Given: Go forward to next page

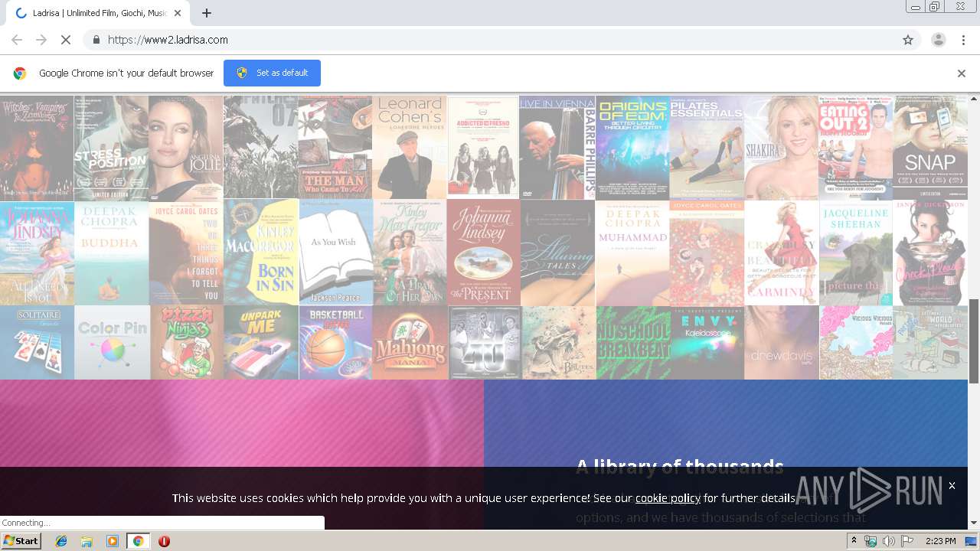Looking at the screenshot, I should pos(41,40).
